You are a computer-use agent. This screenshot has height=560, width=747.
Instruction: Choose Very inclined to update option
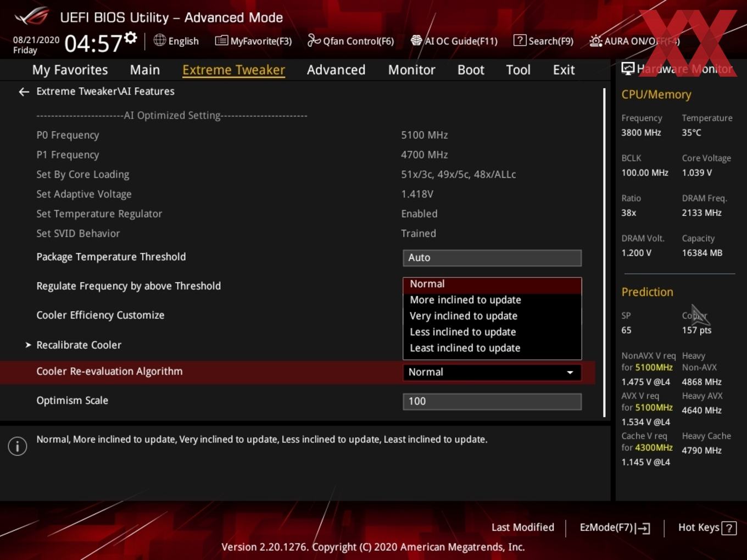pos(492,316)
